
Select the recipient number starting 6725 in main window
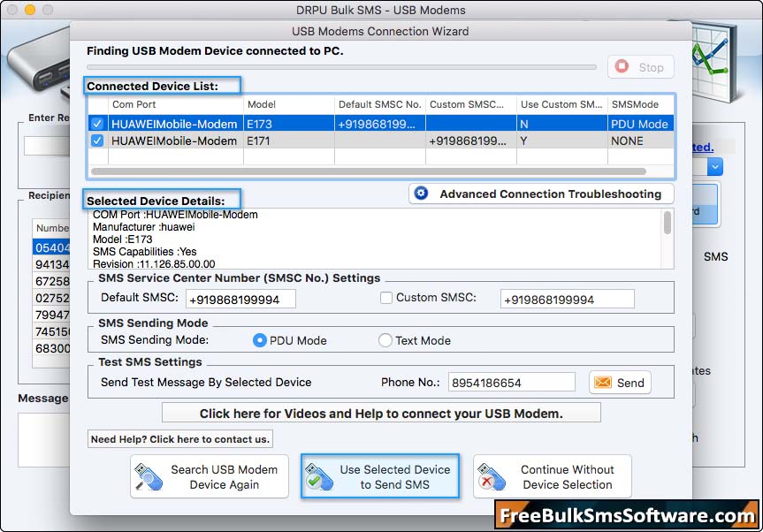point(51,281)
